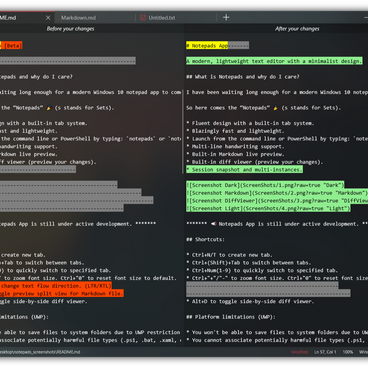The image size is (368, 368).
Task: Click the zoom font size shortcut line in After pane
Action: pyautogui.click(x=277, y=278)
